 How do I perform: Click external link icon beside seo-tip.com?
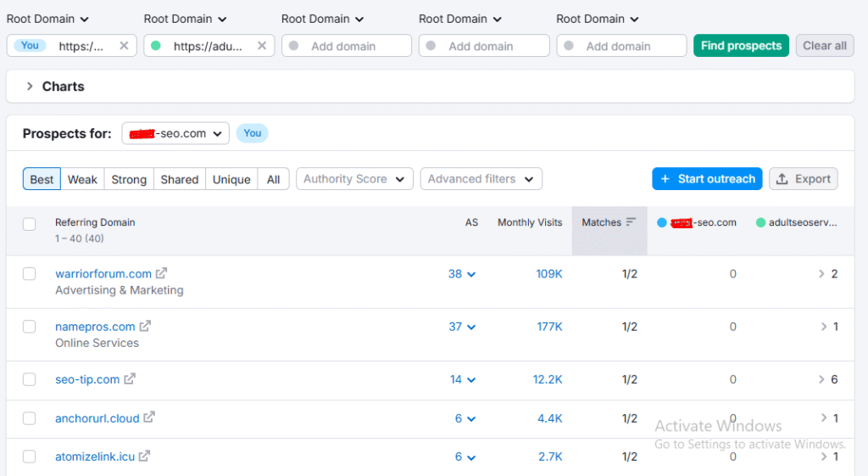[x=130, y=379]
